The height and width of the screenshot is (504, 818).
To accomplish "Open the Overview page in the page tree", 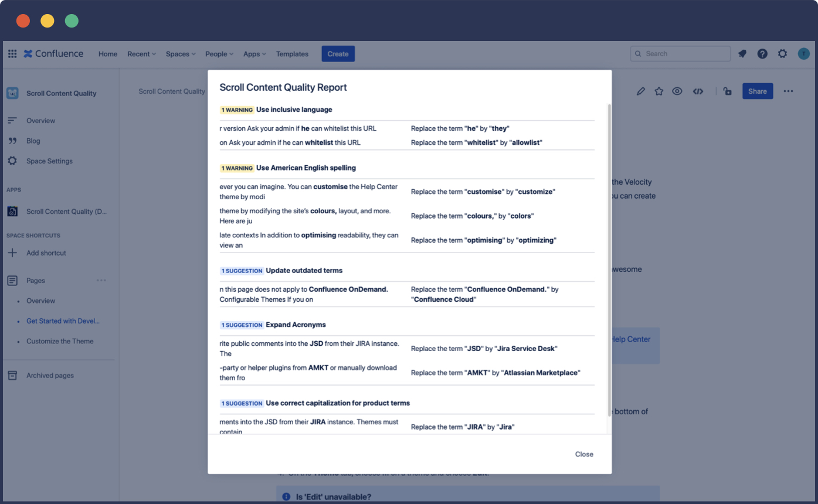I will 40,301.
